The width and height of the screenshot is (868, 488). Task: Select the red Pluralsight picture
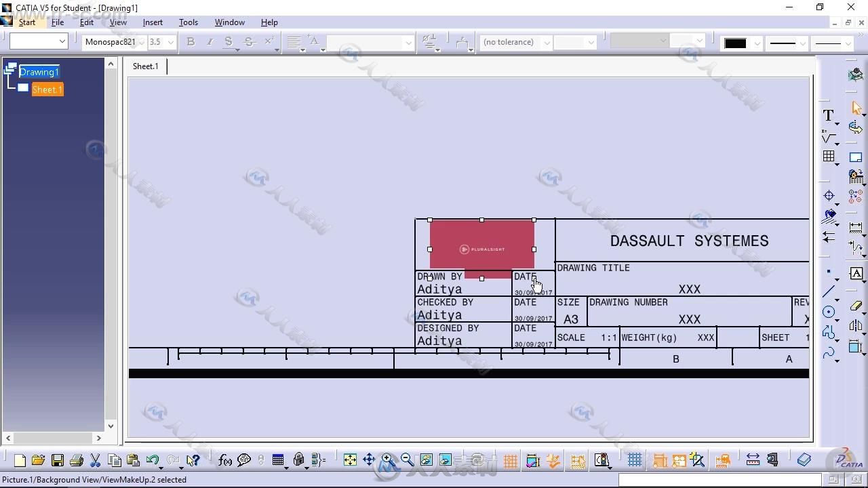tap(482, 249)
